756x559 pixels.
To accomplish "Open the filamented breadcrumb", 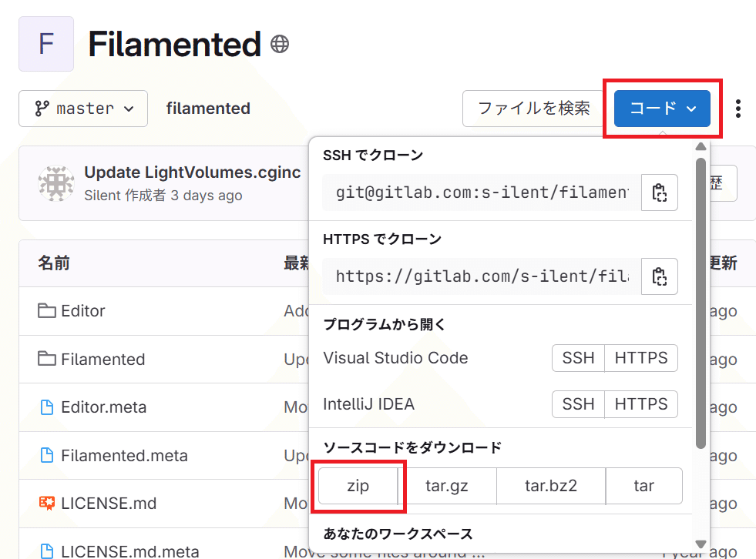I will (208, 109).
